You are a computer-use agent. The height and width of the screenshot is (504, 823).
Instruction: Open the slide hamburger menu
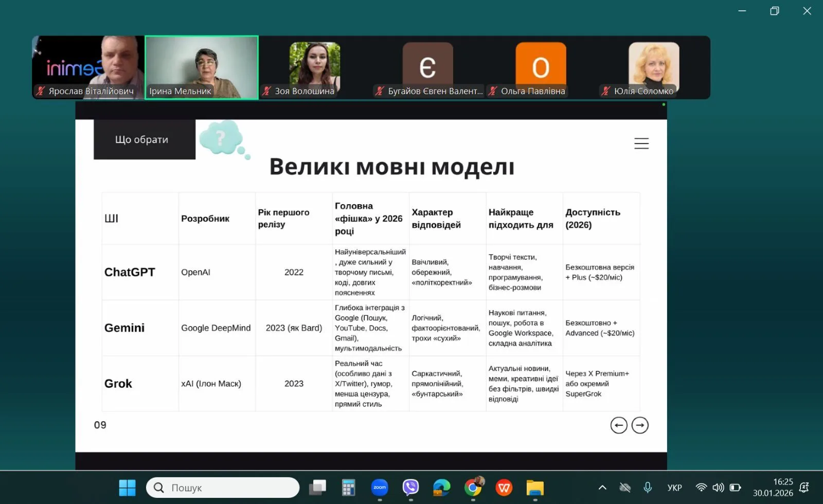pos(641,143)
